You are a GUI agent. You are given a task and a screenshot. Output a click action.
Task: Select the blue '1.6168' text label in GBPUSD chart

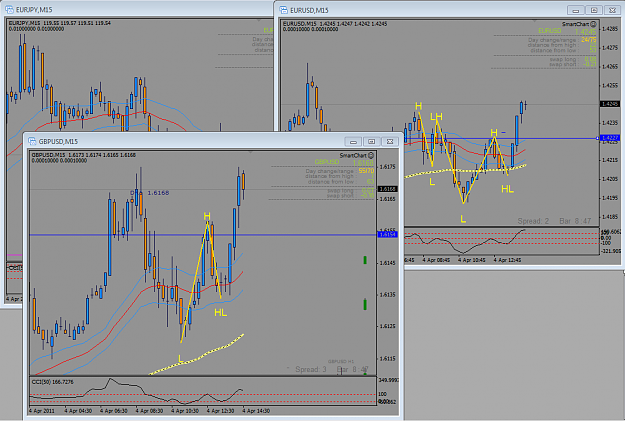(158, 193)
